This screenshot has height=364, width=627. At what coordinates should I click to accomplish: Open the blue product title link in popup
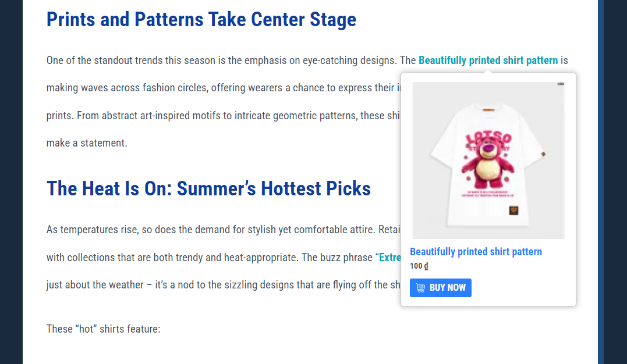476,252
